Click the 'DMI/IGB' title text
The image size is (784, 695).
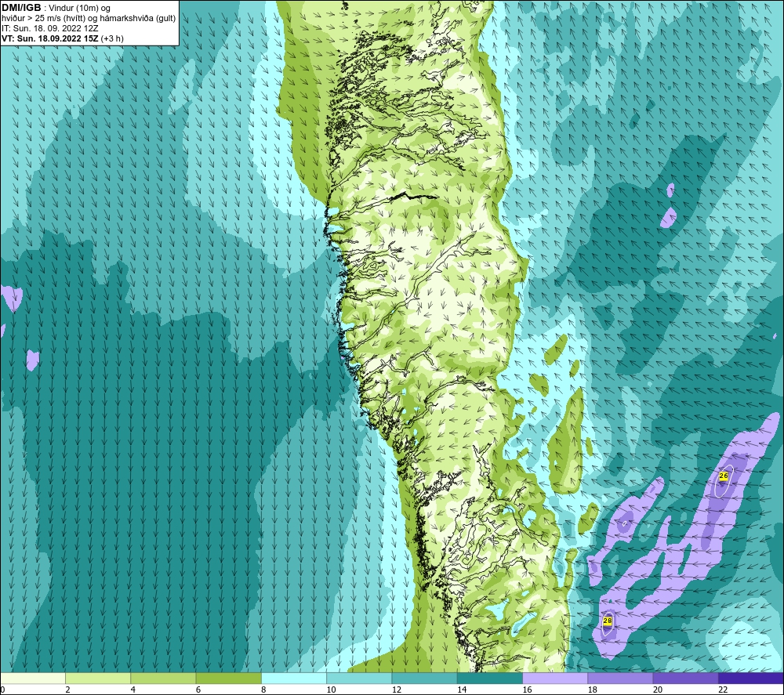coord(21,8)
